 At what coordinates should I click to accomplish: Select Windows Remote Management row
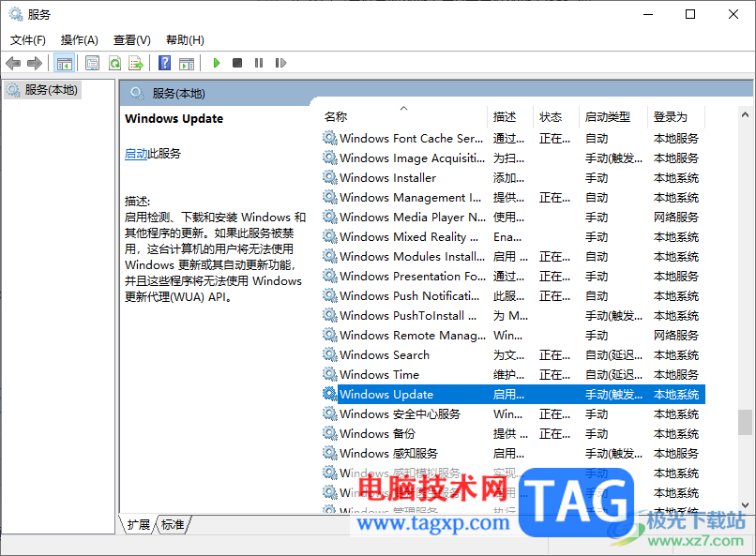(513, 336)
